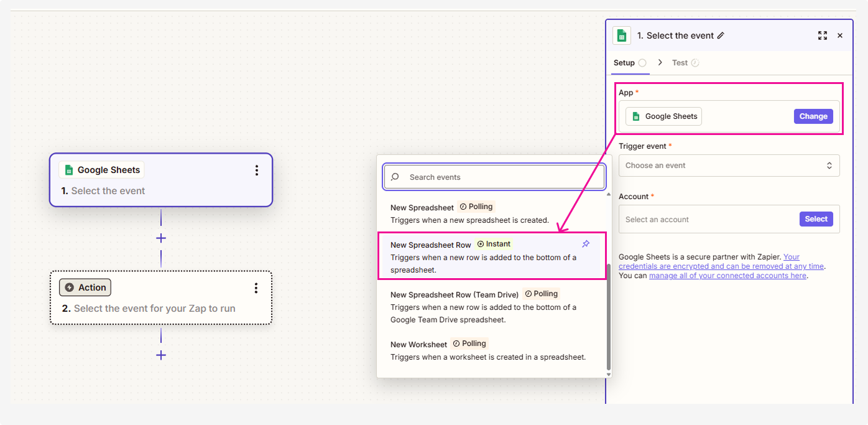Click the Google Sheets icon in the panel header
The image size is (868, 425).
tap(622, 36)
